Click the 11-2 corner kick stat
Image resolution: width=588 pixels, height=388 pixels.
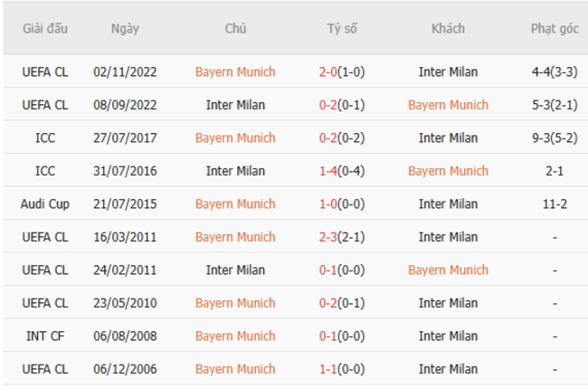pos(554,204)
